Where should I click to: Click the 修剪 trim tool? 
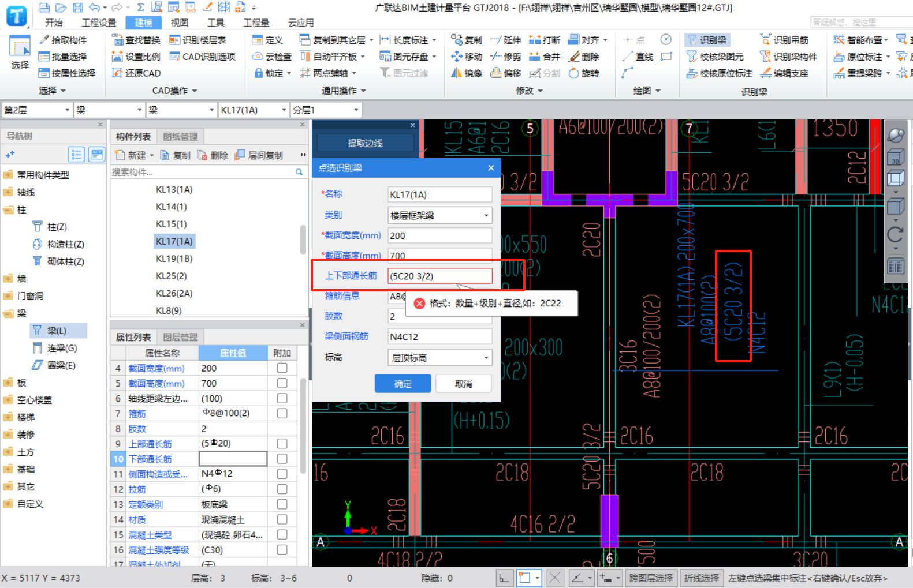pyautogui.click(x=505, y=57)
